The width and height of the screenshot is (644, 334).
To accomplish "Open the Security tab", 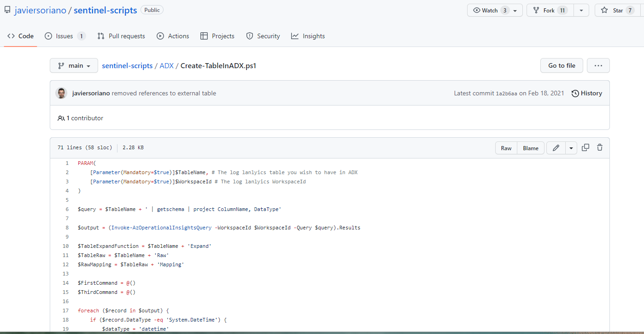I will coord(263,36).
